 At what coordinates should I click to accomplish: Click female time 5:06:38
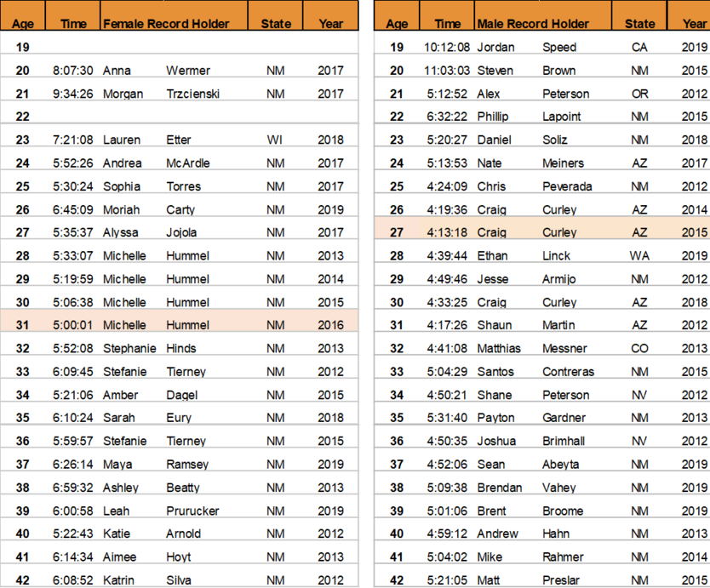pyautogui.click(x=73, y=302)
